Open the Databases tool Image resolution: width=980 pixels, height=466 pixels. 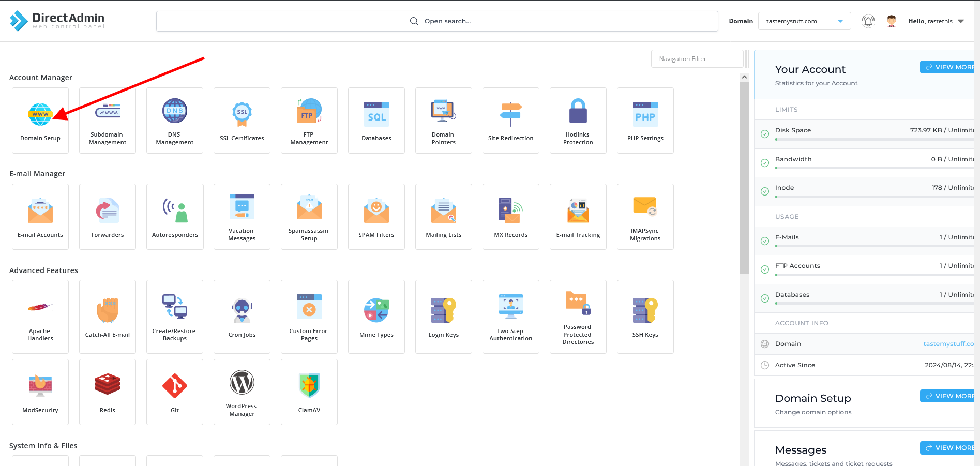(x=376, y=120)
